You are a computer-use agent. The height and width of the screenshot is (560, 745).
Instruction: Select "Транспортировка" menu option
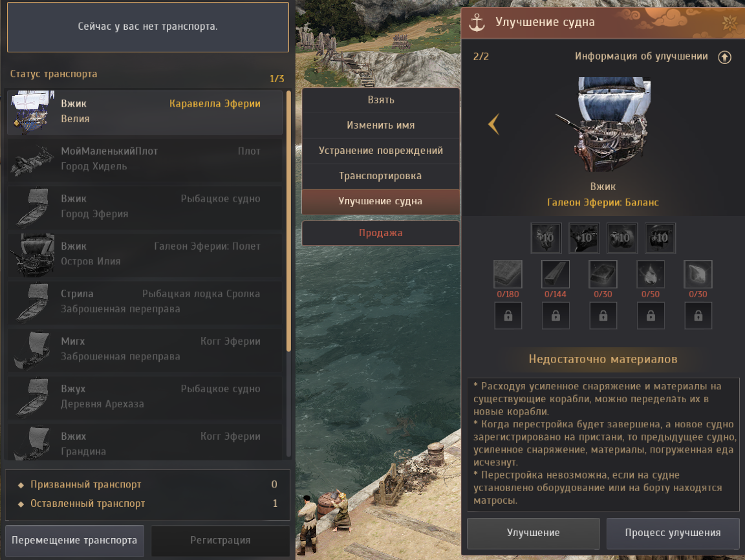[x=380, y=177]
